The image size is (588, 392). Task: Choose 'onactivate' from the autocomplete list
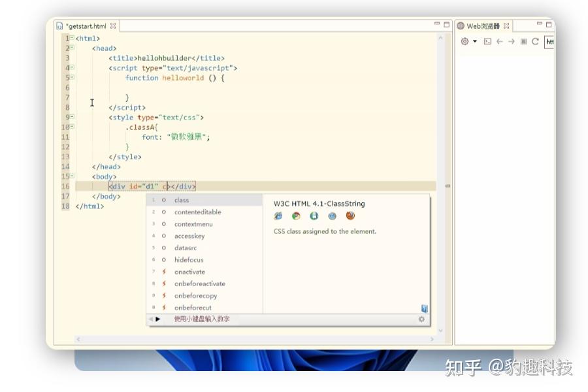pyautogui.click(x=204, y=272)
